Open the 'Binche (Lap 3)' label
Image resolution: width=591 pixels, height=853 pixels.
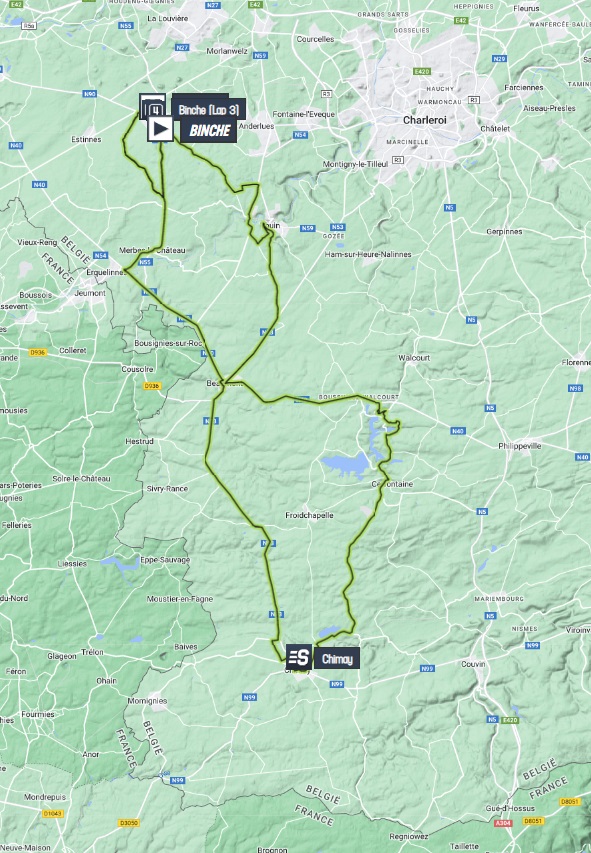(x=209, y=109)
